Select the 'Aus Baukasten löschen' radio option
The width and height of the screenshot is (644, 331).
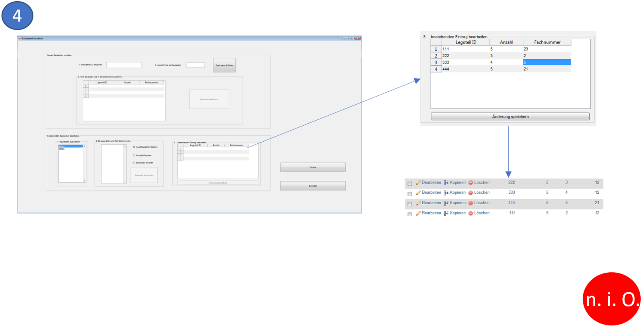(134, 147)
